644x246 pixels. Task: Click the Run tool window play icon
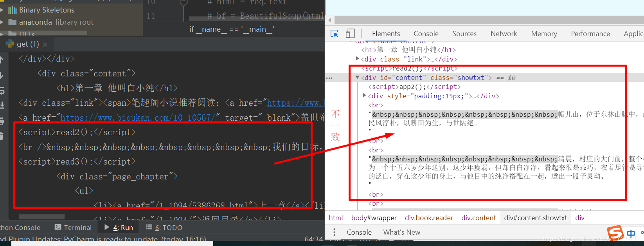coord(107,227)
